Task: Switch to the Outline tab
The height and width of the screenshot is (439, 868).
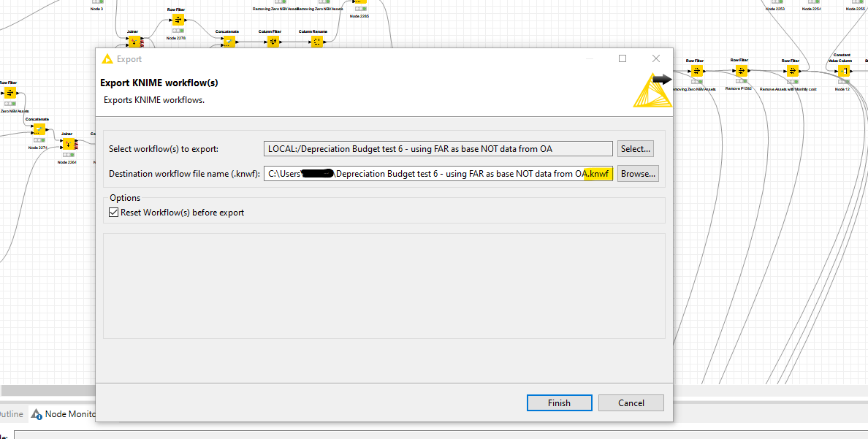Action: pos(11,414)
